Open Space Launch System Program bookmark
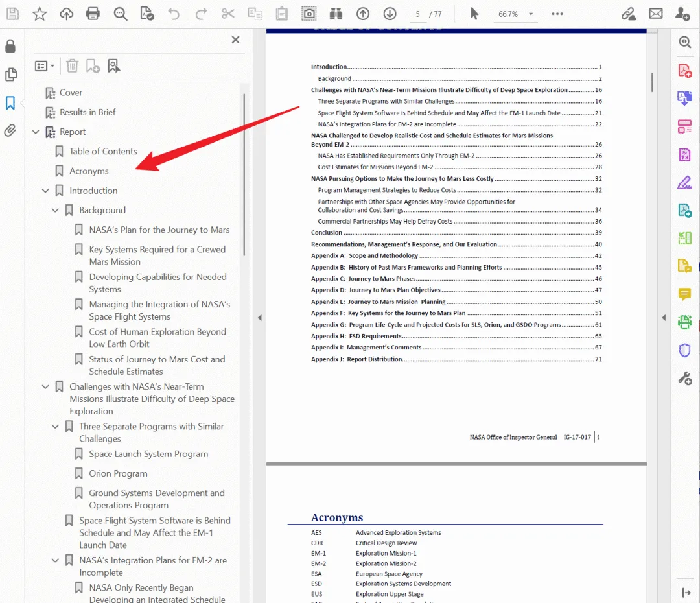This screenshot has width=700, height=603. click(x=148, y=454)
